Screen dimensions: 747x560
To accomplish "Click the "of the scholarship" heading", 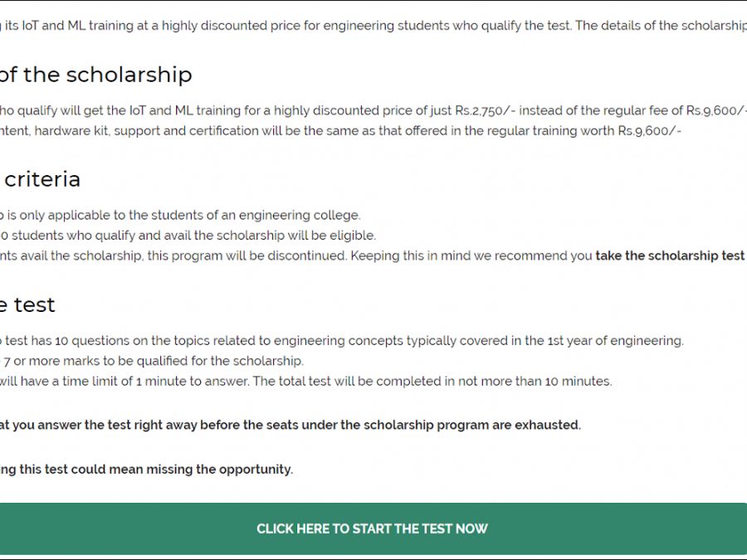I will point(95,75).
